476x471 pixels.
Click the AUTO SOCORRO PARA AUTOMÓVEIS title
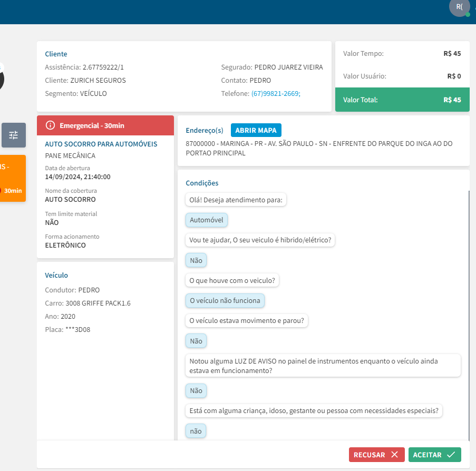click(x=101, y=144)
